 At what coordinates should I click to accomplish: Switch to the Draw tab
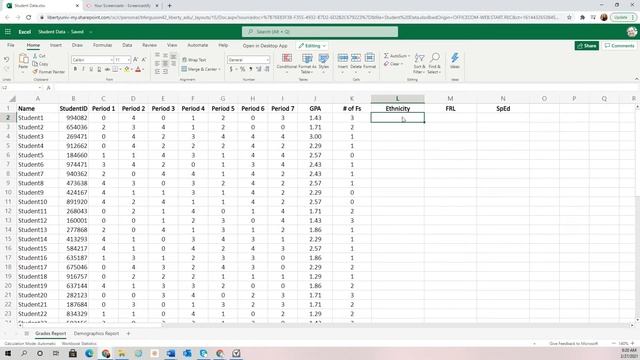click(x=77, y=45)
